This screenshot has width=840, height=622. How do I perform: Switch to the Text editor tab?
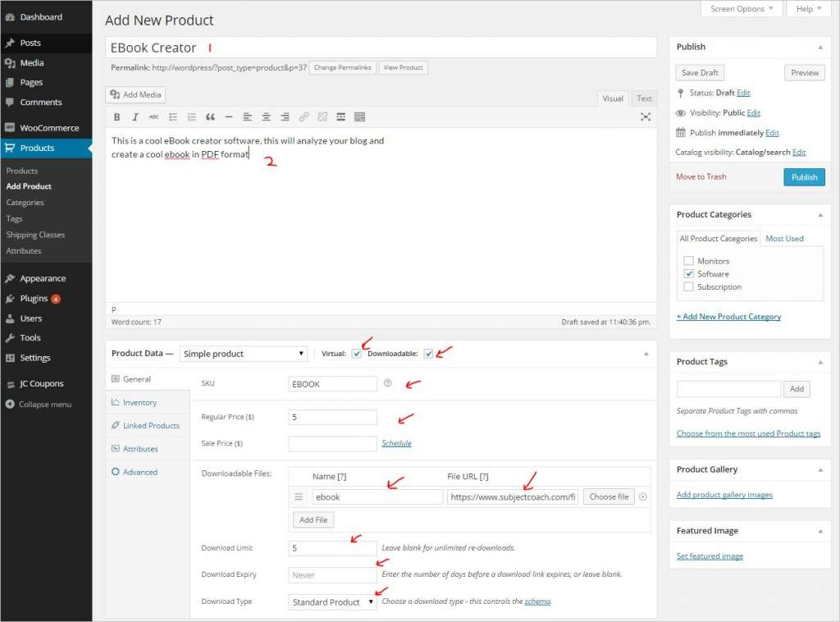(645, 98)
